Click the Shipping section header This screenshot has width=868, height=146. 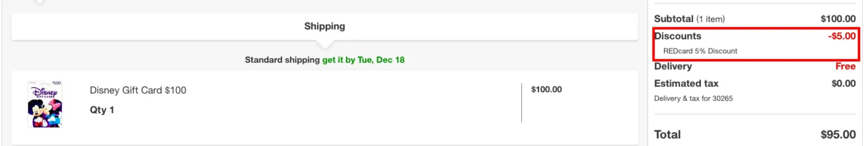pyautogui.click(x=324, y=26)
